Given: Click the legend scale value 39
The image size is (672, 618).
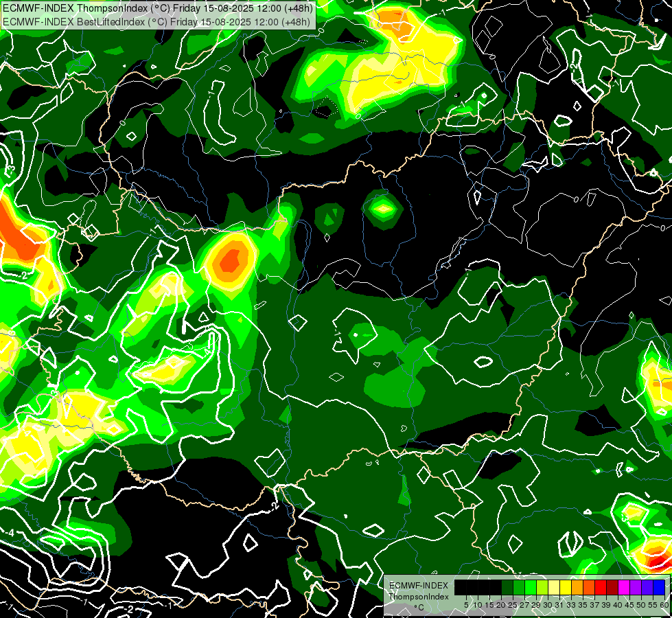Looking at the screenshot, I should click(606, 605).
